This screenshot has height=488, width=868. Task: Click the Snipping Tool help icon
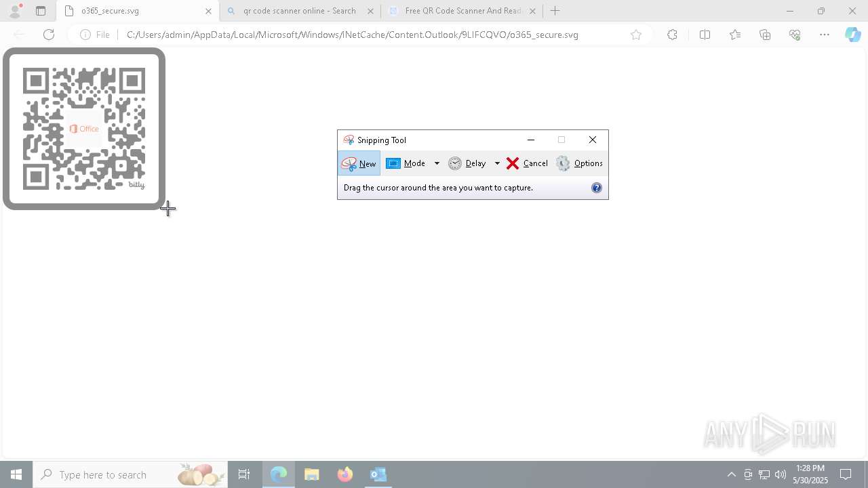597,188
